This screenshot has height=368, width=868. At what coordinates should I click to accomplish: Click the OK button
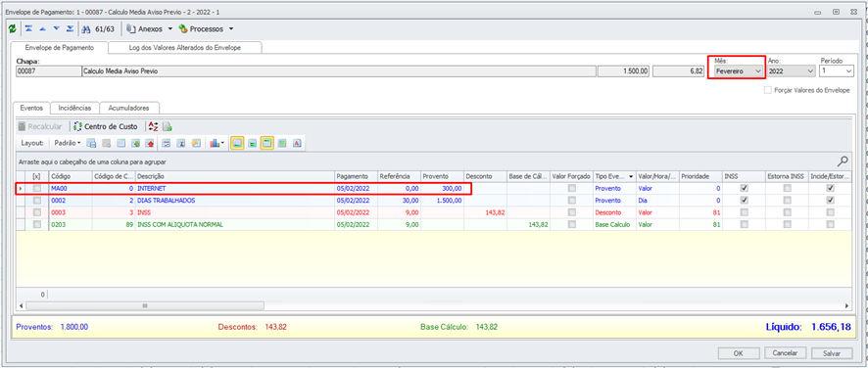(x=738, y=353)
